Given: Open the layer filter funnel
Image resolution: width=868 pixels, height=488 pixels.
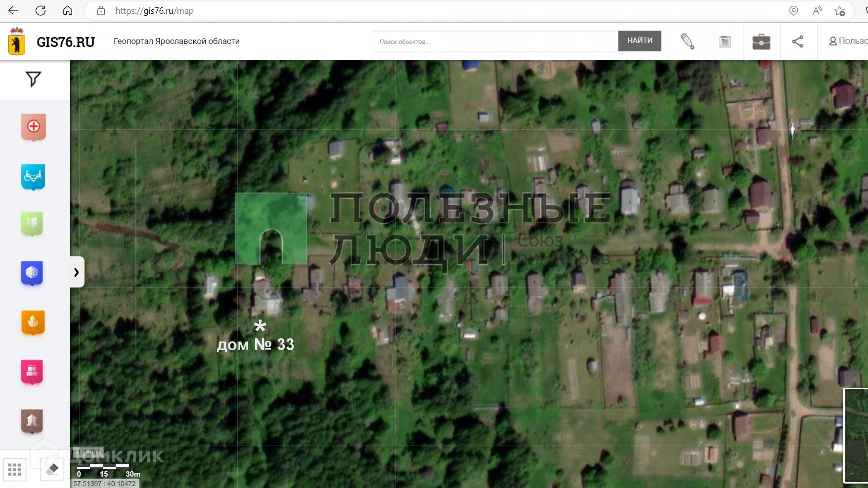Looking at the screenshot, I should (x=33, y=79).
